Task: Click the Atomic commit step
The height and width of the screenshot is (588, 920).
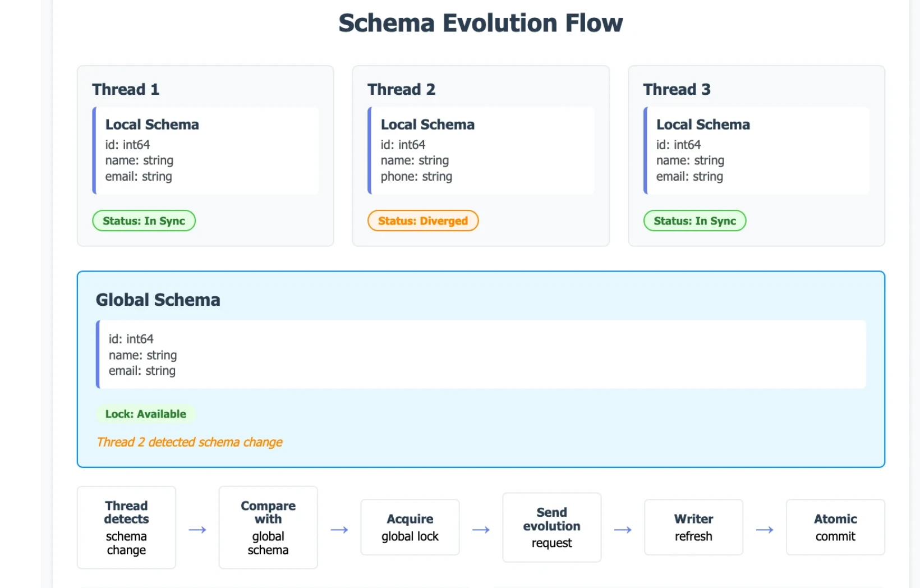Action: point(835,527)
